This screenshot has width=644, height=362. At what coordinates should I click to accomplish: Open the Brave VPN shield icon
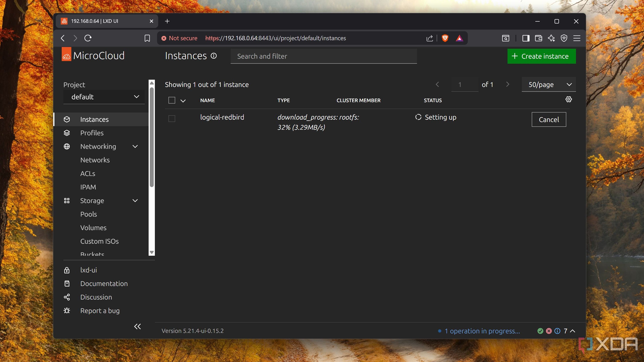(564, 38)
